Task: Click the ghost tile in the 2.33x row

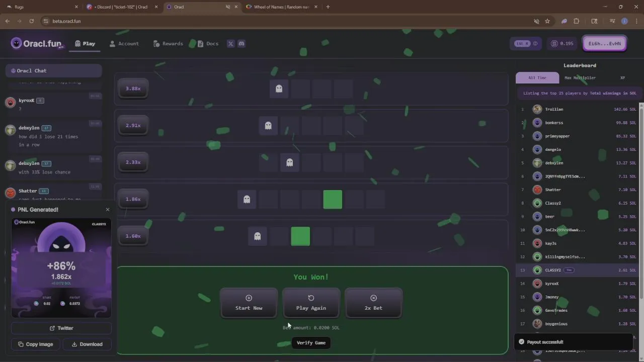Action: pyautogui.click(x=289, y=162)
